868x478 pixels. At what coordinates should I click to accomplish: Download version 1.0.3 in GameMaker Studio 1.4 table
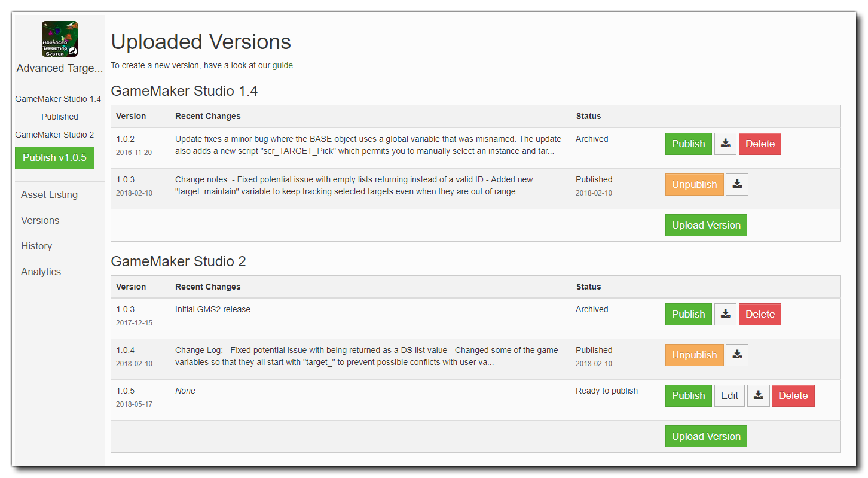pos(736,184)
